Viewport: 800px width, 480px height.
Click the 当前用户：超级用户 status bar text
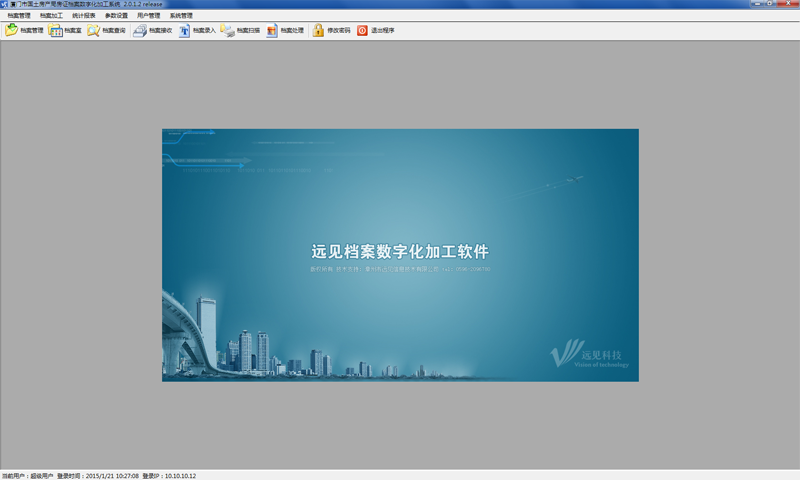click(x=28, y=476)
